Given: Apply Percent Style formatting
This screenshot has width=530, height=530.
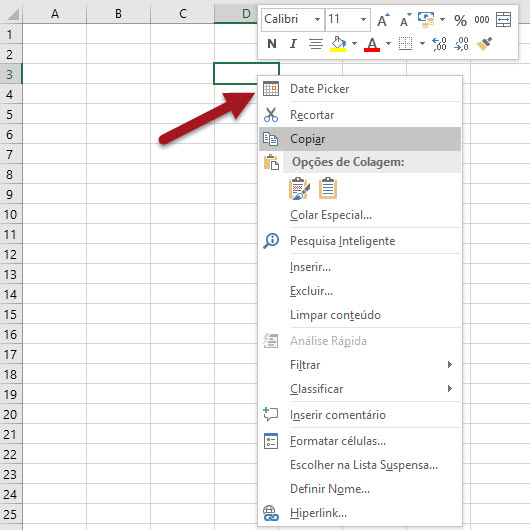Looking at the screenshot, I should [460, 20].
